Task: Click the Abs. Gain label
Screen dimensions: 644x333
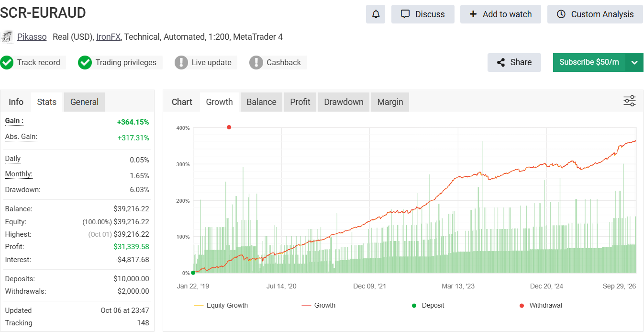Action: (21, 137)
